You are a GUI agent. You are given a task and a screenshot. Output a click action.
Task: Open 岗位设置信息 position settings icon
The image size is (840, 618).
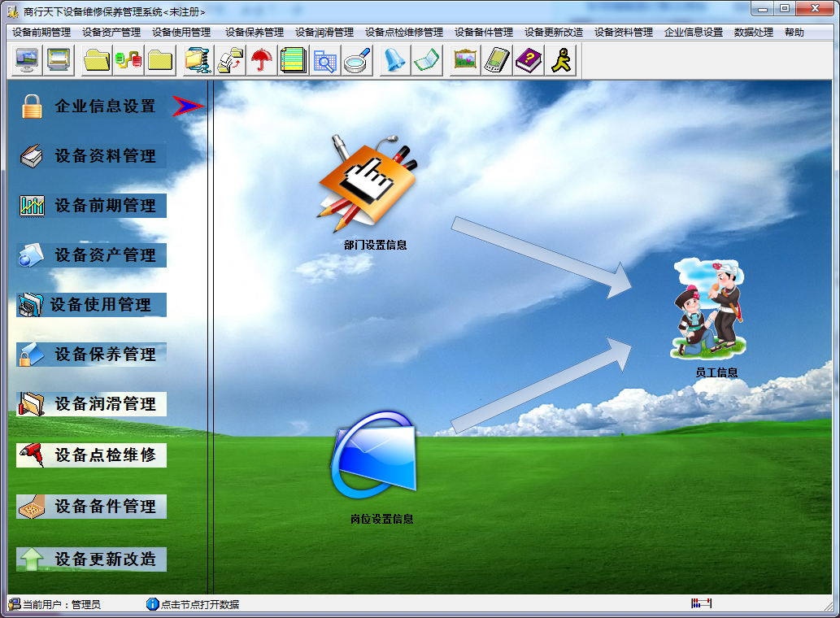tap(375, 455)
